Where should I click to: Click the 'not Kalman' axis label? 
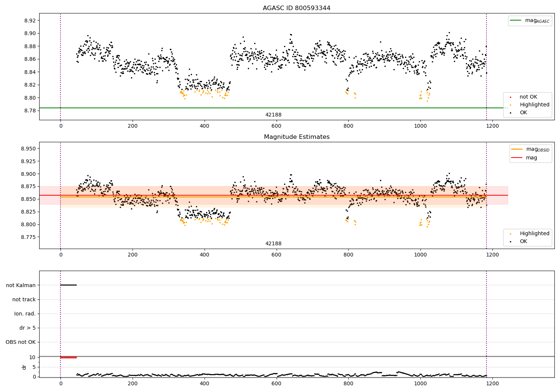21,285
